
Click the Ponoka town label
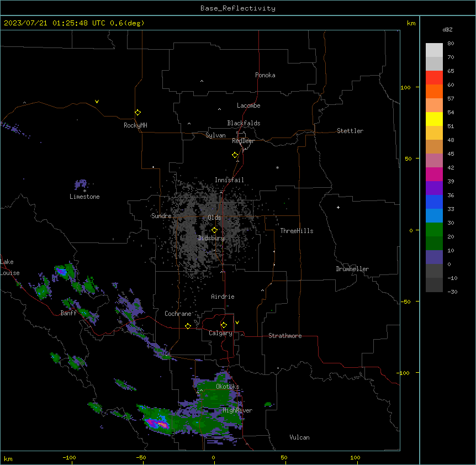click(x=265, y=75)
